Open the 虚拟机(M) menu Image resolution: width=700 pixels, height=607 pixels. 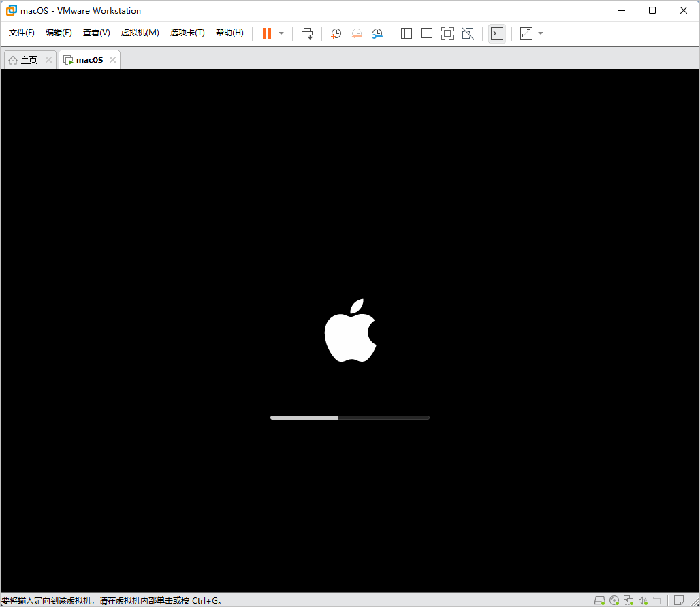(x=140, y=33)
